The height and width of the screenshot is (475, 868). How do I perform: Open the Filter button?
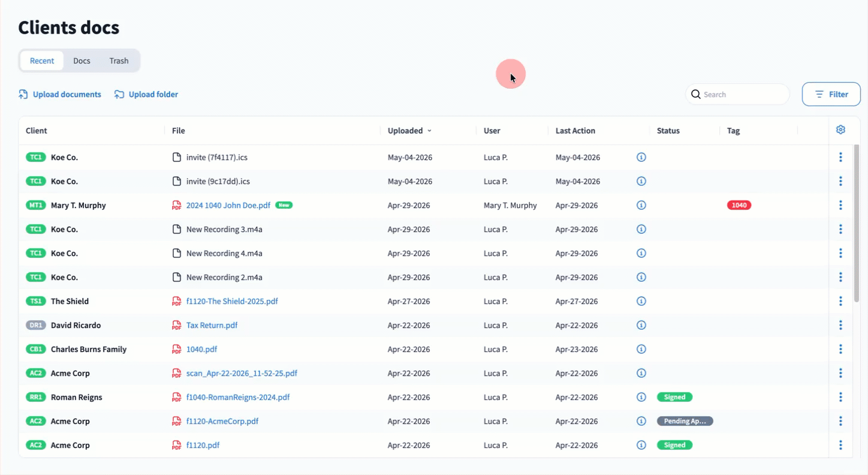point(831,94)
